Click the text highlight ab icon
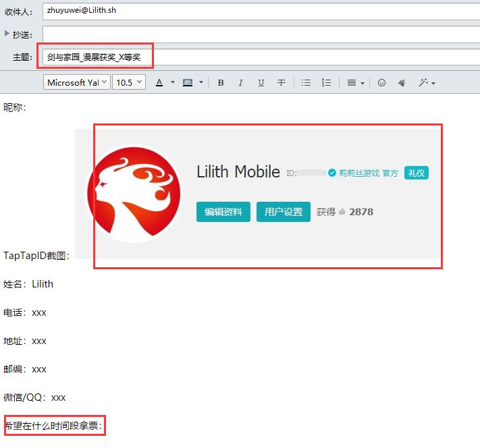This screenshot has height=448, width=480. (188, 82)
